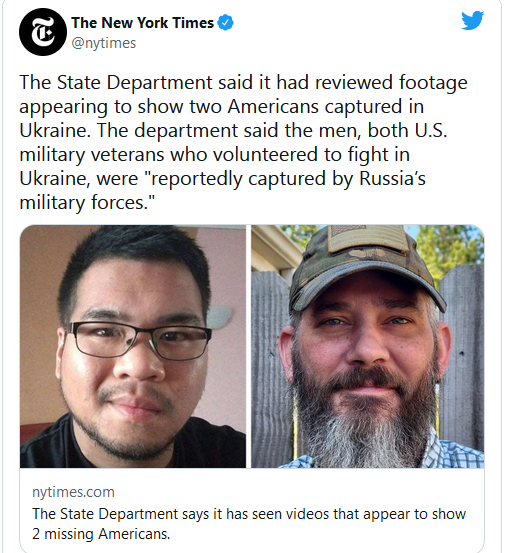
Task: Click tweet line 'appearing to show two Americans'
Action: point(221,107)
